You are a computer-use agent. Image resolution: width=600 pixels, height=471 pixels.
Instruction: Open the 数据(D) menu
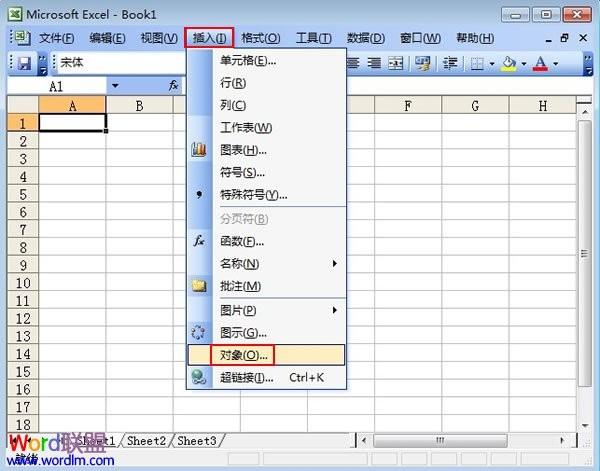pos(366,38)
